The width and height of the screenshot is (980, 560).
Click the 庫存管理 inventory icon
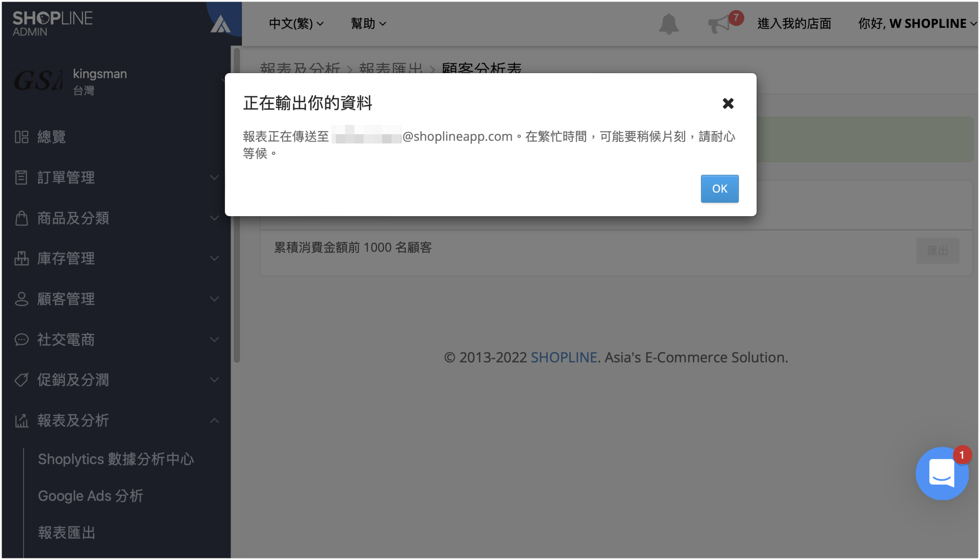tap(21, 259)
